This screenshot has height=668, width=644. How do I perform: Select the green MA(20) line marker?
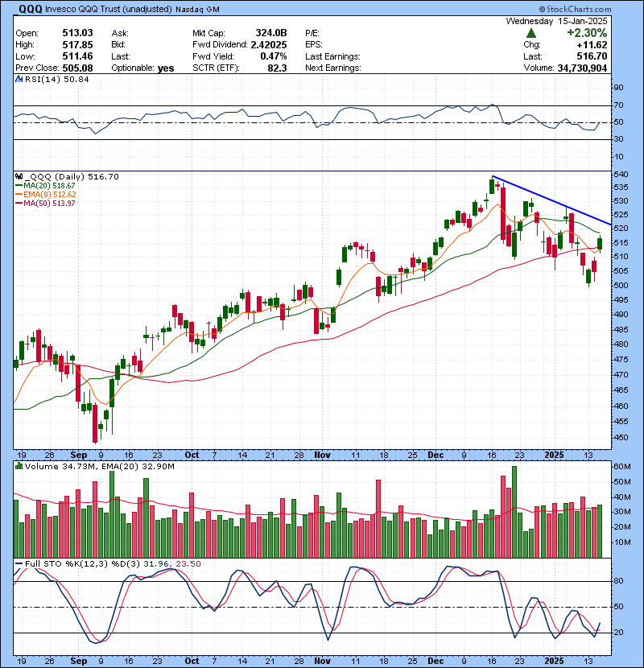pos(20,186)
